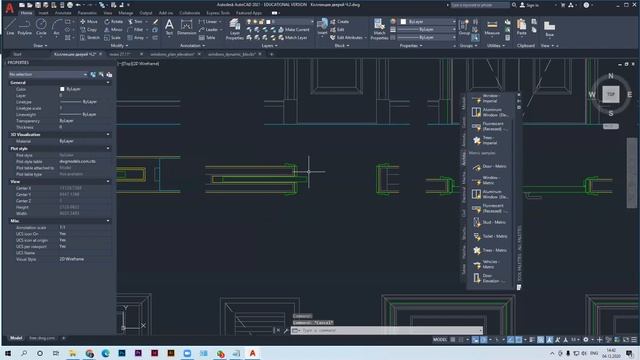The image size is (640, 360).
Task: Select the Measure utility
Action: tap(492, 27)
